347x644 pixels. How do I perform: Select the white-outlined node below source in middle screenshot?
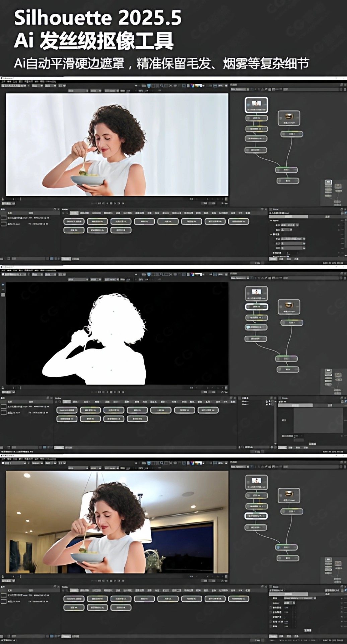click(x=257, y=307)
